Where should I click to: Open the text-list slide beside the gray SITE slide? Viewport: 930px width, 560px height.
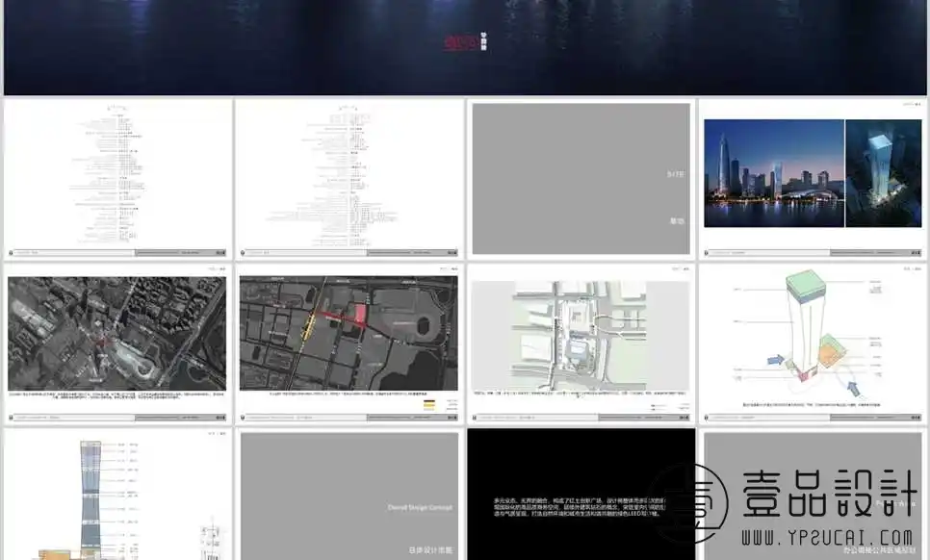(349, 178)
